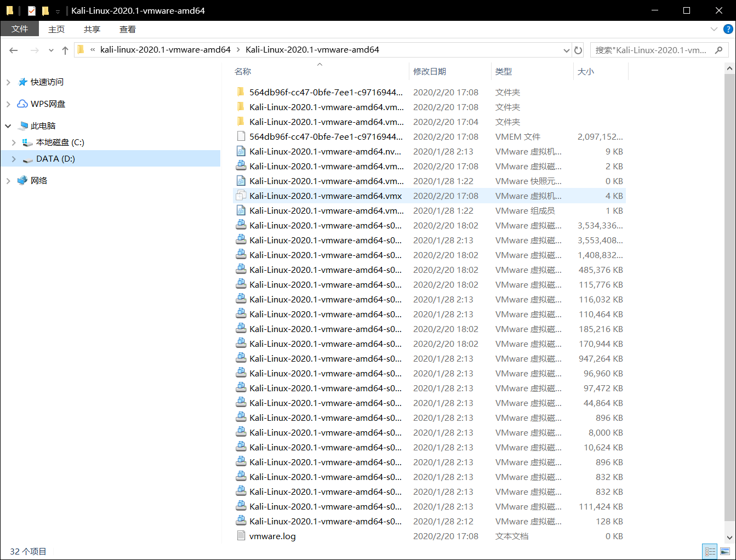
Task: Expand the 快速访问 tree node
Action: [x=8, y=82]
